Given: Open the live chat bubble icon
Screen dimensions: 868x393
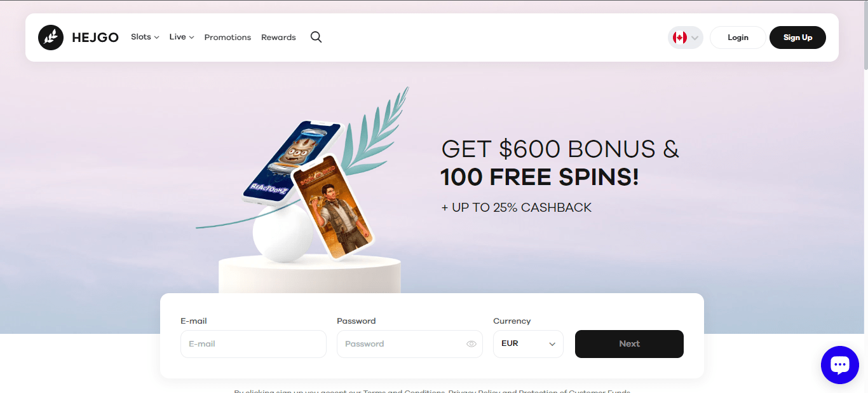Looking at the screenshot, I should pyautogui.click(x=839, y=365).
